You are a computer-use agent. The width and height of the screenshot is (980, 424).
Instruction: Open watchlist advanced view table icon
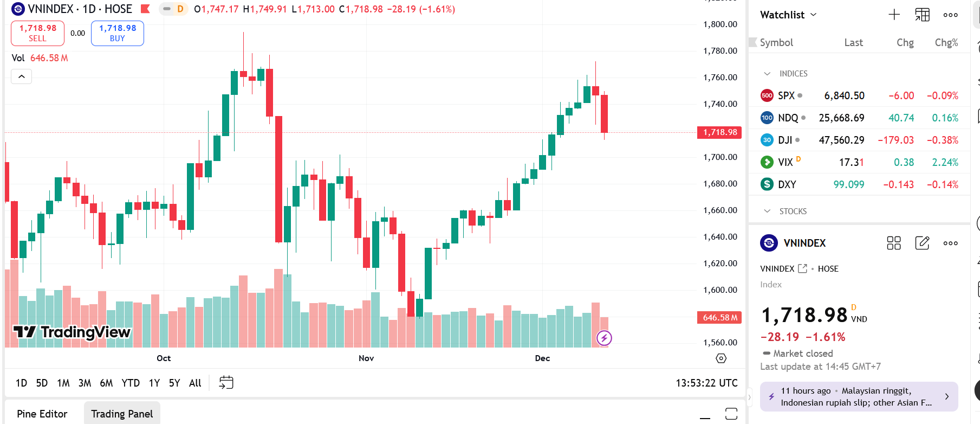point(922,15)
